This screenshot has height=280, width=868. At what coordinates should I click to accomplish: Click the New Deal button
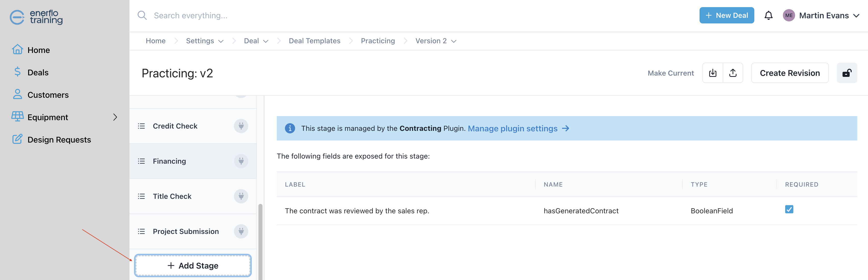[x=727, y=16]
